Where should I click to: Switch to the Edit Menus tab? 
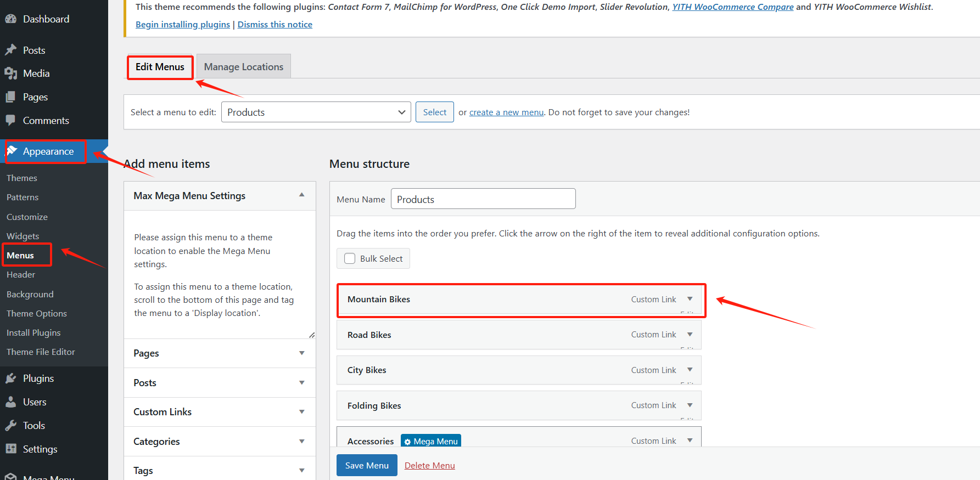[160, 67]
